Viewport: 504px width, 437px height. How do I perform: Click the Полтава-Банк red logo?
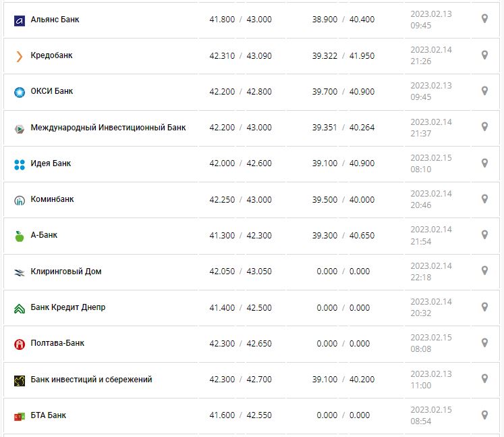tap(19, 344)
